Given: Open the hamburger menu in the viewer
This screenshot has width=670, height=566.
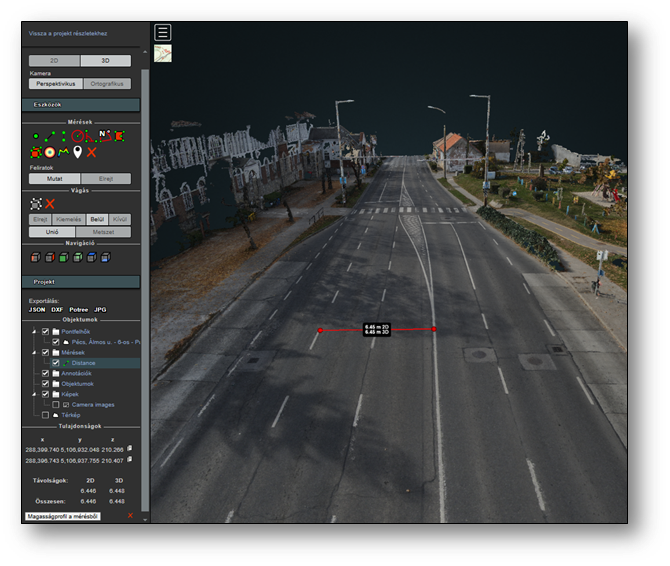Looking at the screenshot, I should 163,33.
